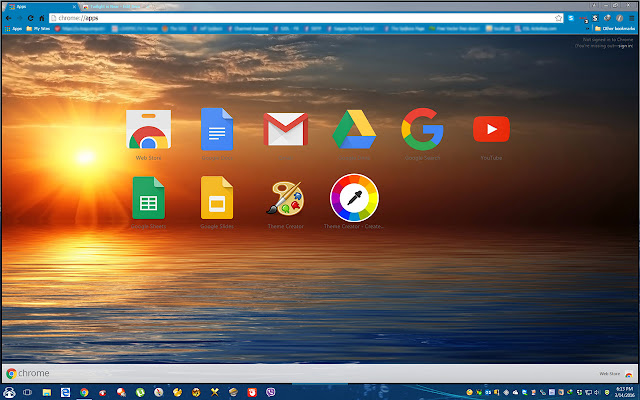
Task: Open the Gmail app icon
Action: [x=286, y=129]
